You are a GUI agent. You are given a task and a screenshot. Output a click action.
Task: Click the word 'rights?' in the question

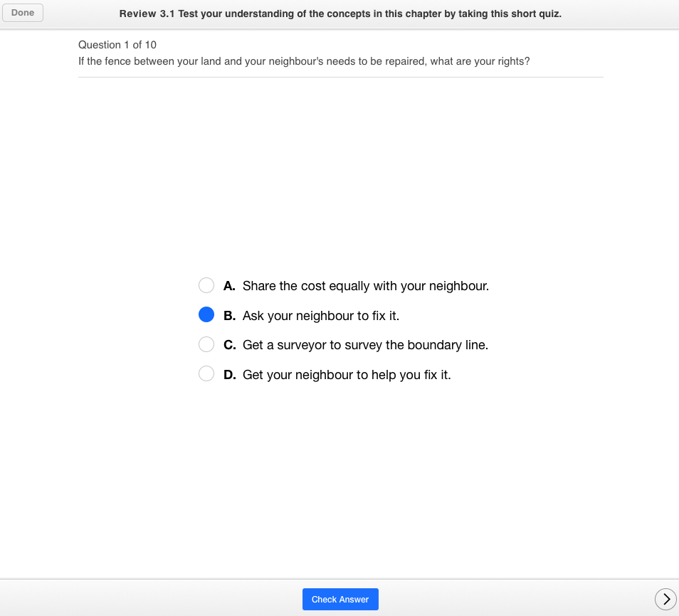(513, 61)
